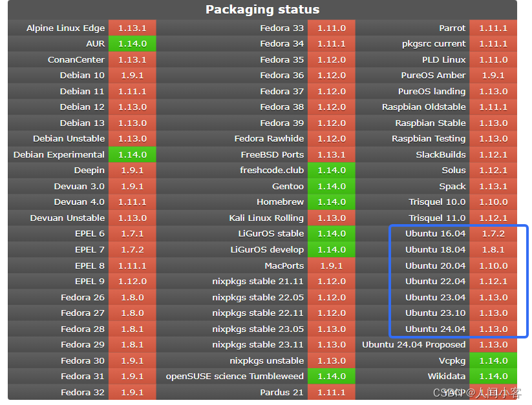Select the Vcpkg green 1.14.0 cell
Viewport: 532px width, 405px height.
click(x=493, y=360)
